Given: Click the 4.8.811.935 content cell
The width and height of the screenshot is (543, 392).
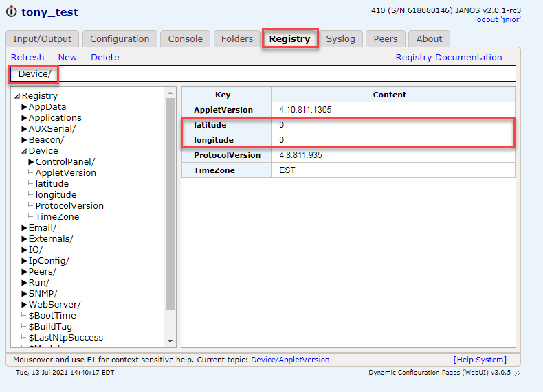Looking at the screenshot, I should click(393, 155).
